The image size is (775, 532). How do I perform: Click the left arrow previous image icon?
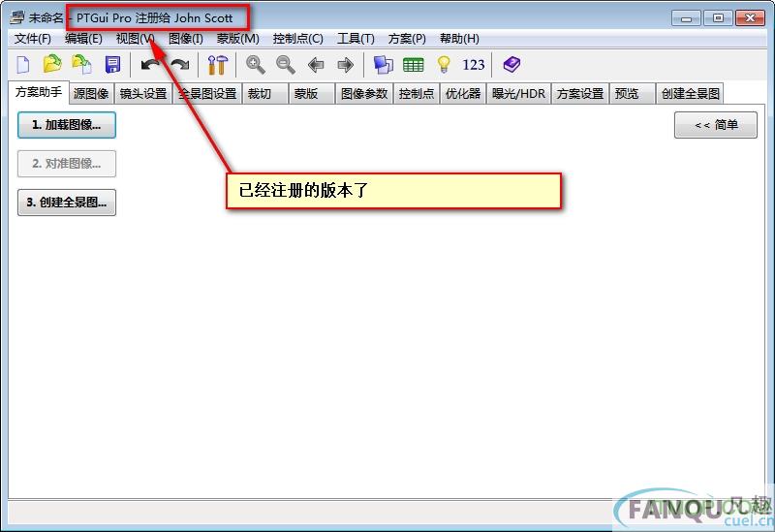(x=316, y=65)
